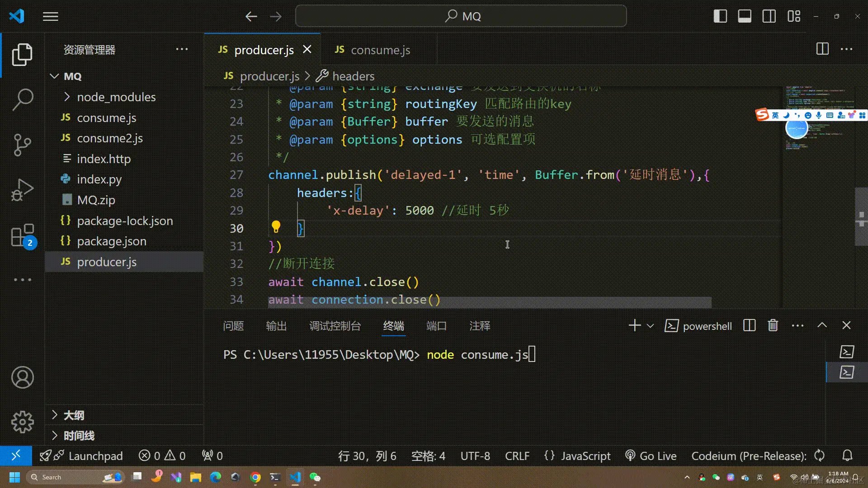This screenshot has width=868, height=488.
Task: Switch to 调试控制台 debug console tab
Action: [335, 326]
